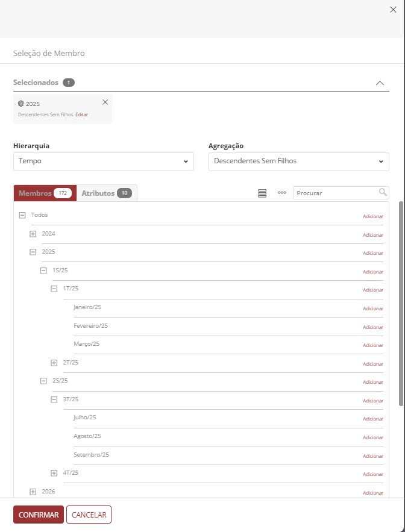The image size is (405, 532).
Task: Remove the 2025 selected chip with X
Action: click(105, 102)
